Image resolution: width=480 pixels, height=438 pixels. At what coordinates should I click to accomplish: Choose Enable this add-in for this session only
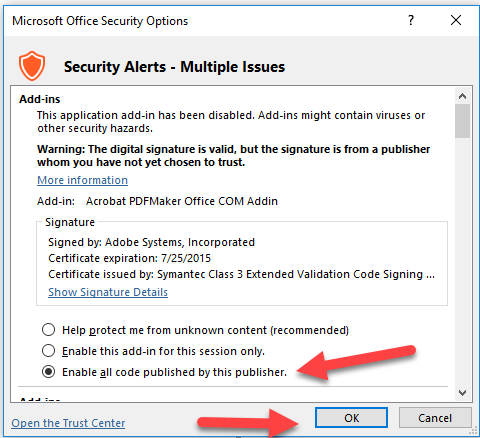click(153, 351)
